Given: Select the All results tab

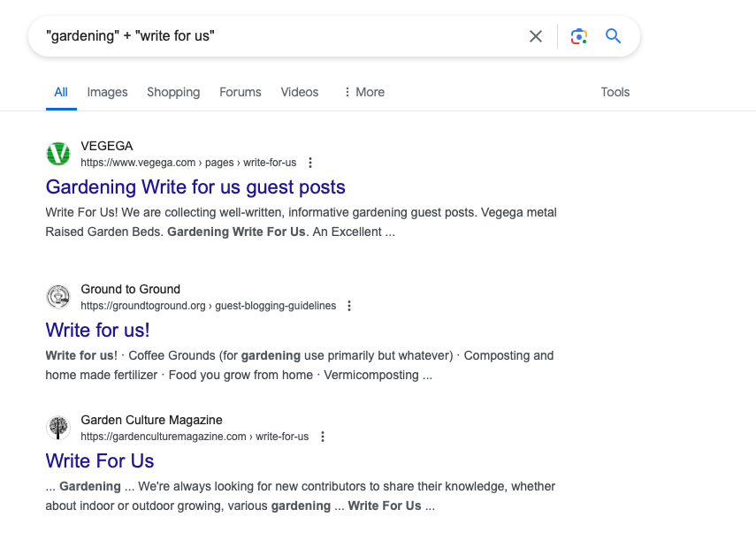Looking at the screenshot, I should 61,92.
